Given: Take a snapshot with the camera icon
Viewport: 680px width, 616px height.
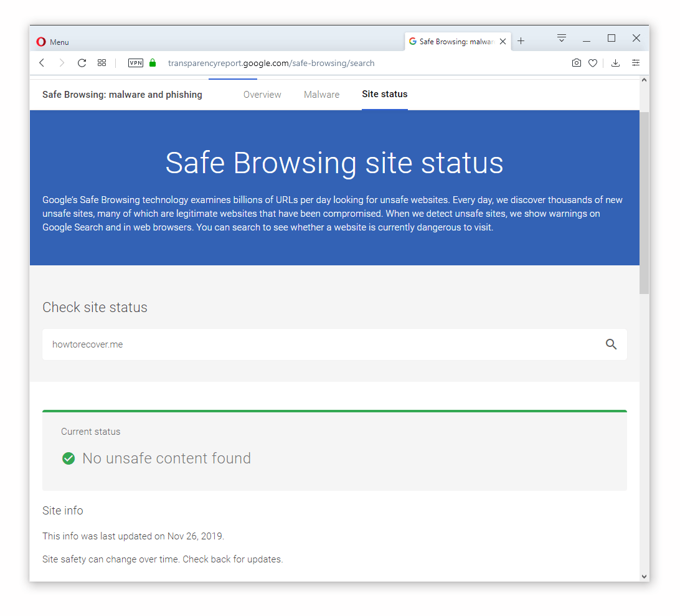Looking at the screenshot, I should (577, 63).
